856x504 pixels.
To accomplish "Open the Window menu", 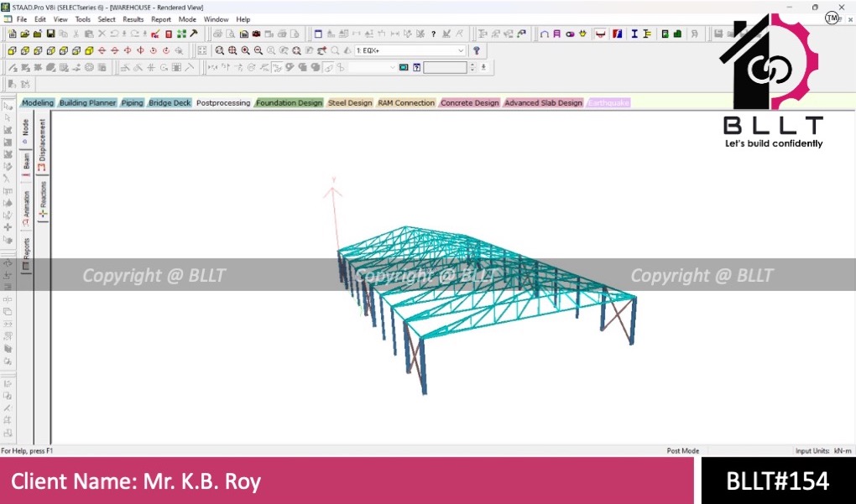I will (x=217, y=19).
